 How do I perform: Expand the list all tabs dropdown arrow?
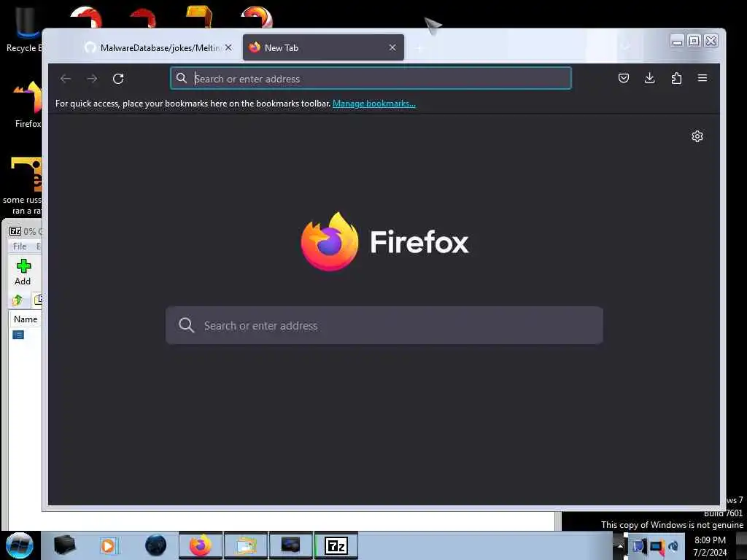(626, 47)
